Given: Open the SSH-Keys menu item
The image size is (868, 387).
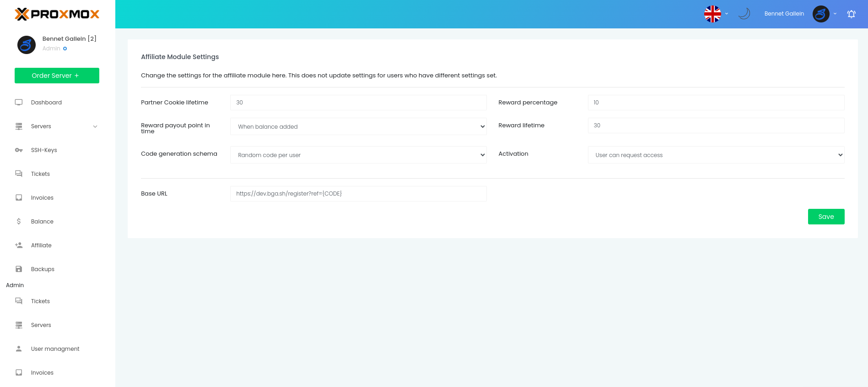Looking at the screenshot, I should (44, 150).
